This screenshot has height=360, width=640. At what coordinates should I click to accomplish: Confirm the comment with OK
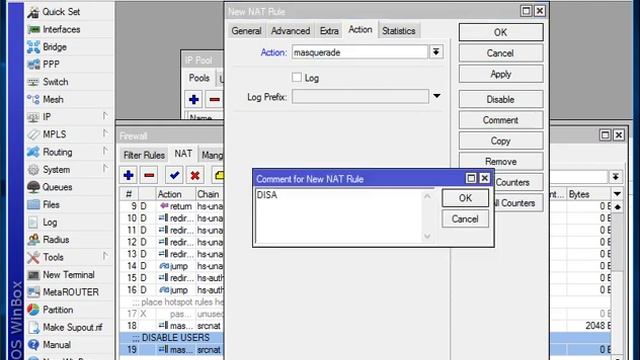click(465, 198)
